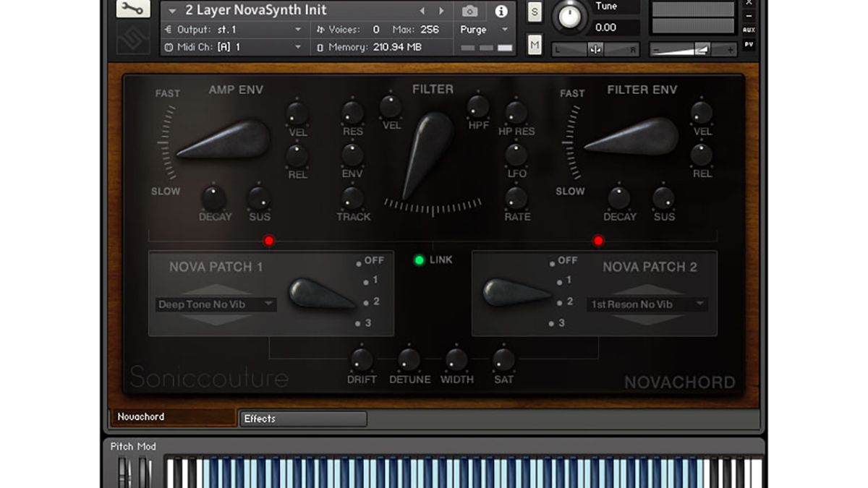Screen dimensions: 868x488
Task: Click the next preset arrow
Action: [x=442, y=10]
